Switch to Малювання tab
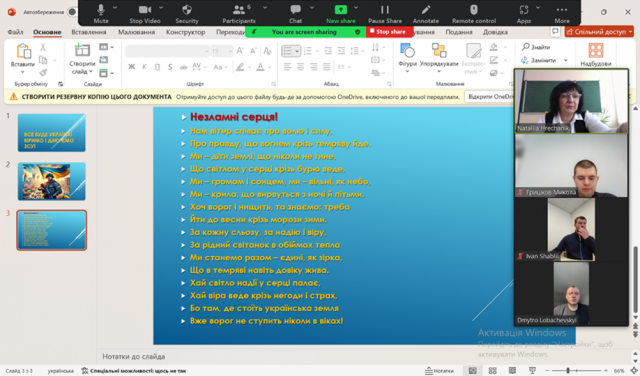Viewport: 640px width, 376px height. (136, 32)
